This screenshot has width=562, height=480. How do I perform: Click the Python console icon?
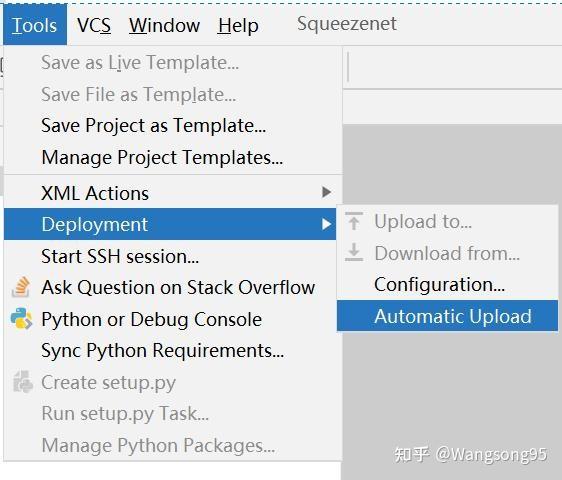[22, 318]
